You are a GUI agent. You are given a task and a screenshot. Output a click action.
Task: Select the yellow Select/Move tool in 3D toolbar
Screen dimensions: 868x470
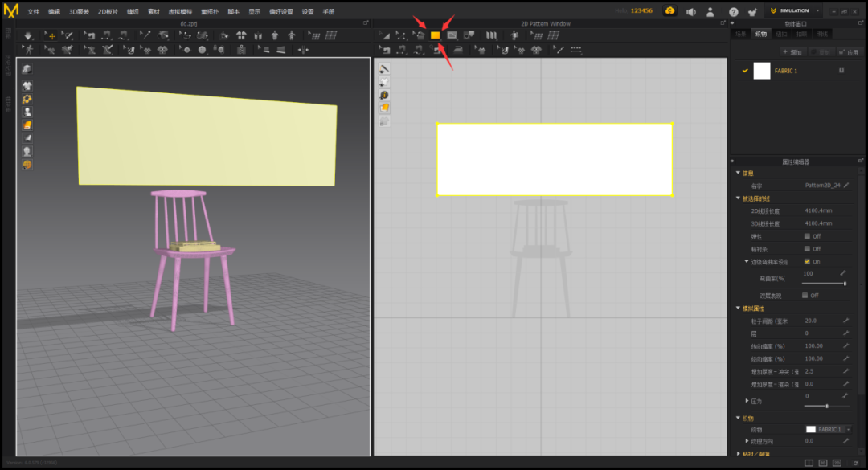point(51,35)
